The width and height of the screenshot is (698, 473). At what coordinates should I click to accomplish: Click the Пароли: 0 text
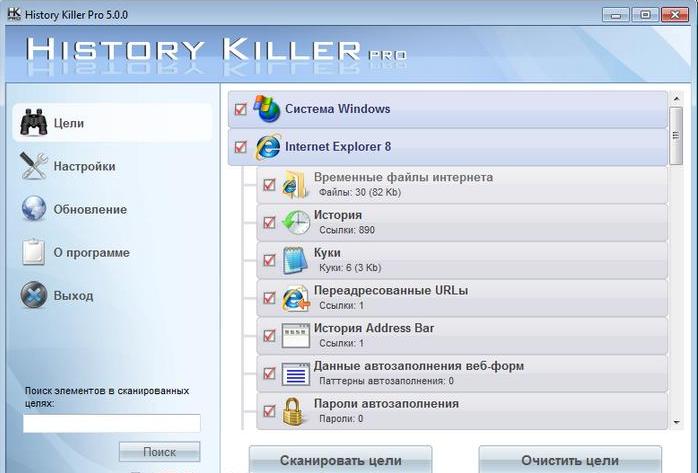(341, 419)
